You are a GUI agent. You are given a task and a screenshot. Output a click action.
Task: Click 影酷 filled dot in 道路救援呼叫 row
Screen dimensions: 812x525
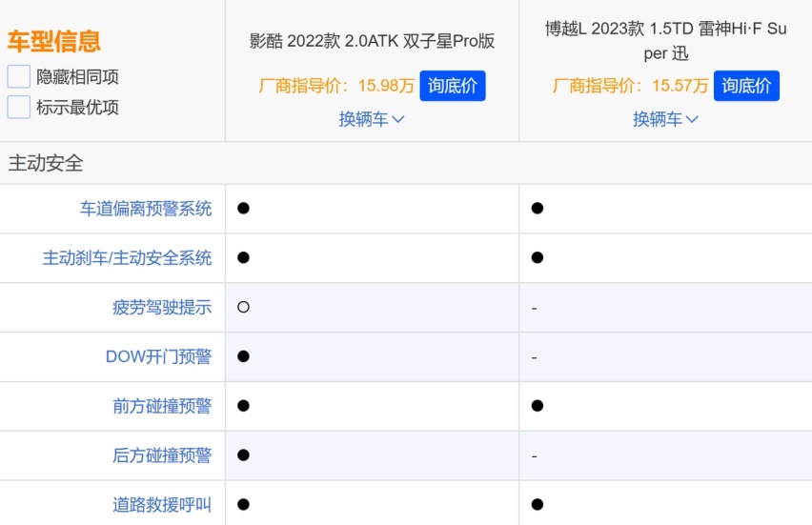click(243, 504)
